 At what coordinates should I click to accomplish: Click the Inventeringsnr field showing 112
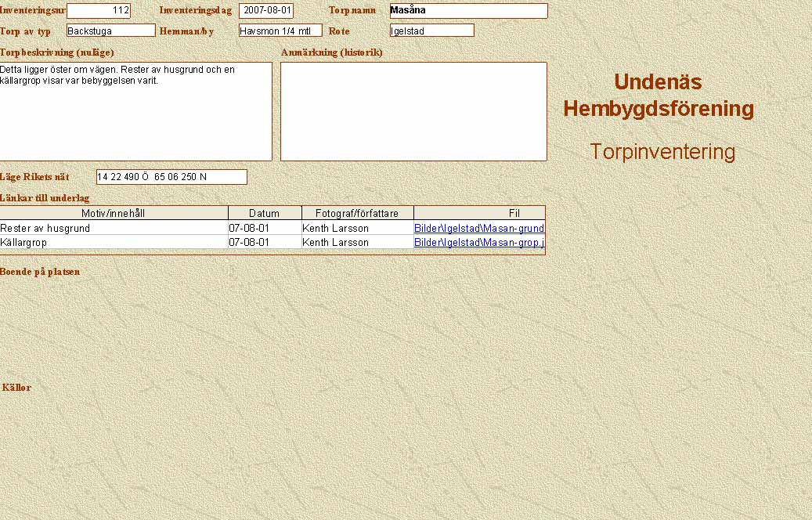99,11
